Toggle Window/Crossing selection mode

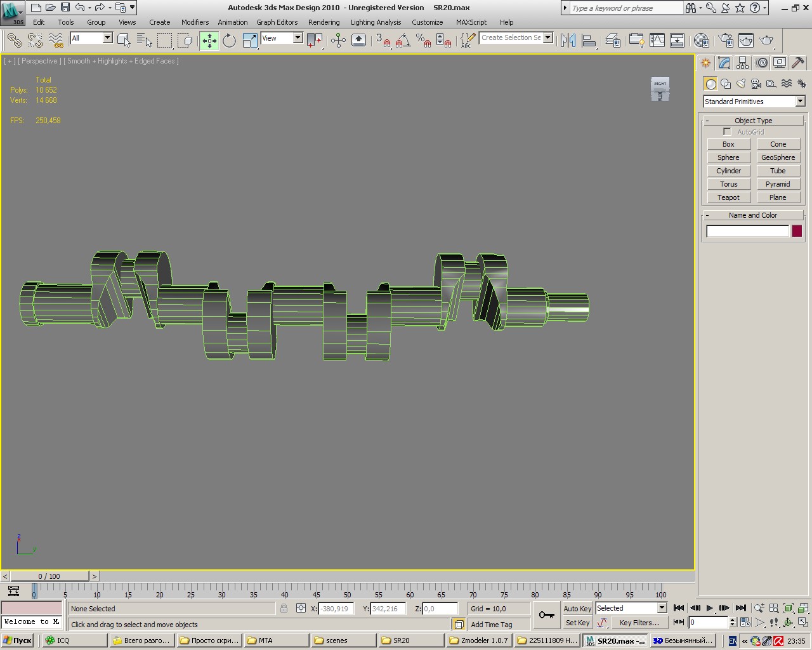click(x=185, y=41)
